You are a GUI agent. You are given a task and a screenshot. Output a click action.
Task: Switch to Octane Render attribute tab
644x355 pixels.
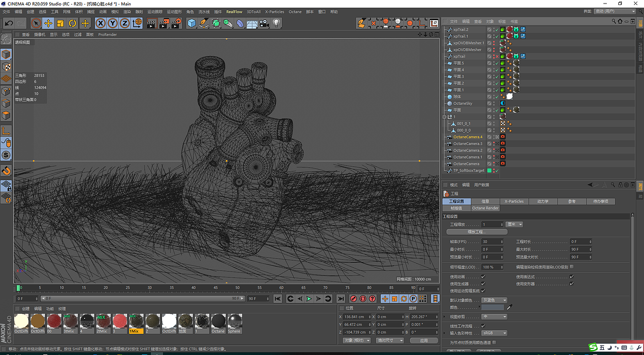point(486,208)
